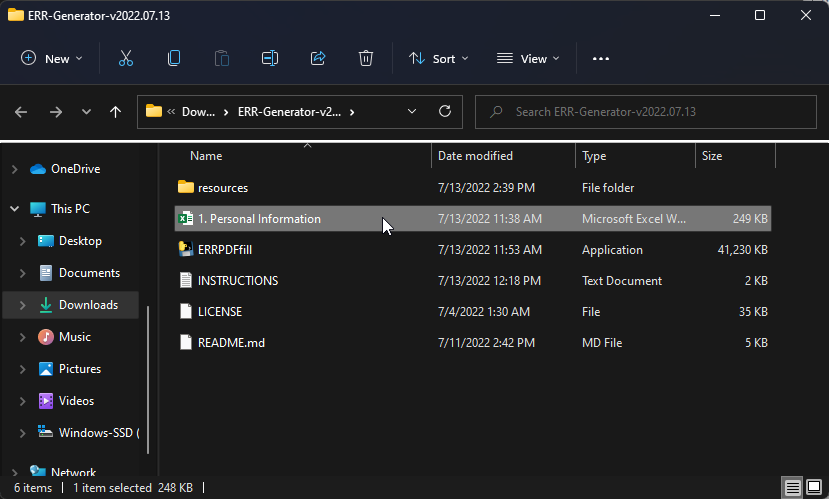Click the Cut scissors icon

click(x=126, y=58)
